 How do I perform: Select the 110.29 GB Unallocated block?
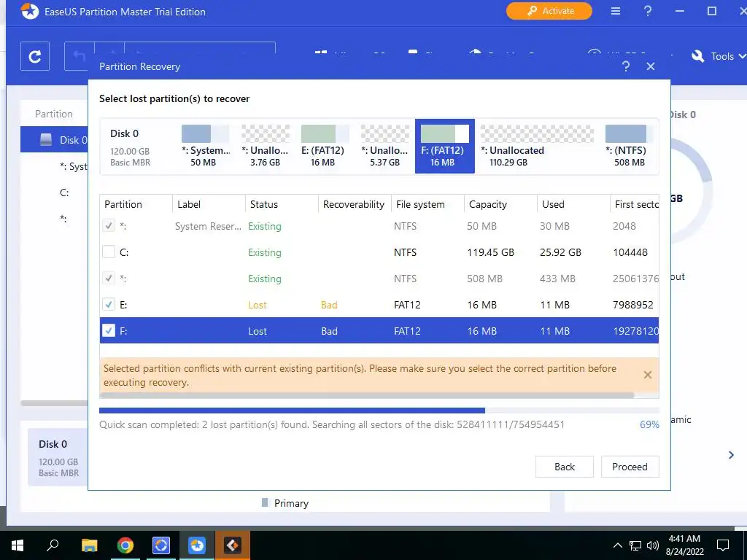[537, 146]
